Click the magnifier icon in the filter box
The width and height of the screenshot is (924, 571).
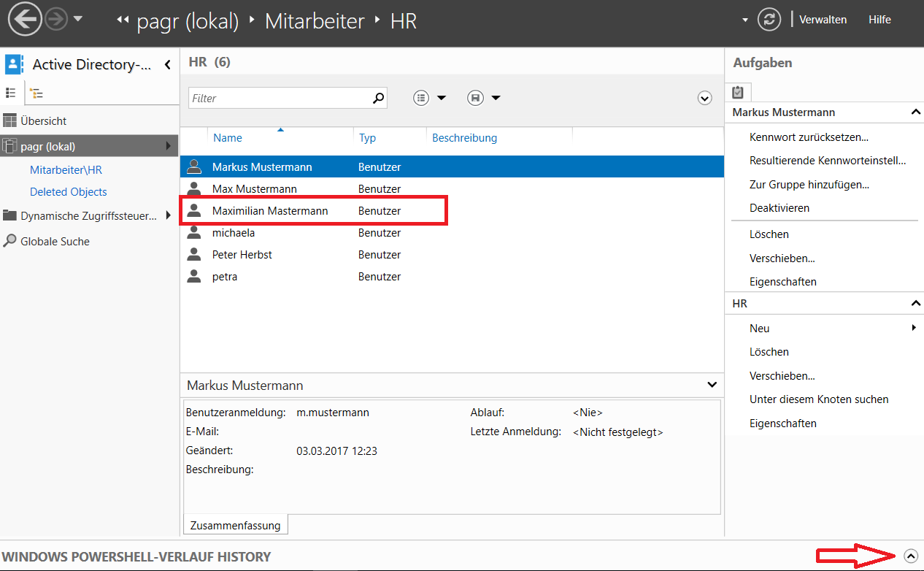coord(378,97)
